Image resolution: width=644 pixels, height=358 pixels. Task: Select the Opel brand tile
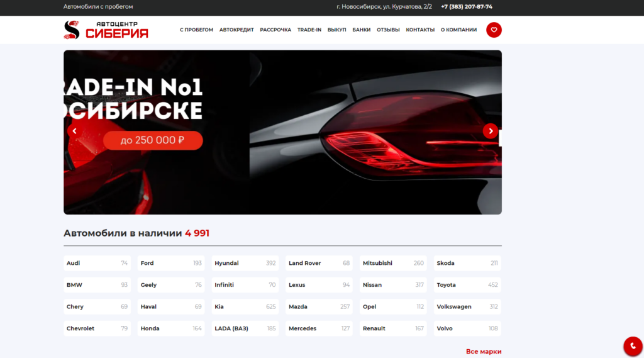point(393,306)
